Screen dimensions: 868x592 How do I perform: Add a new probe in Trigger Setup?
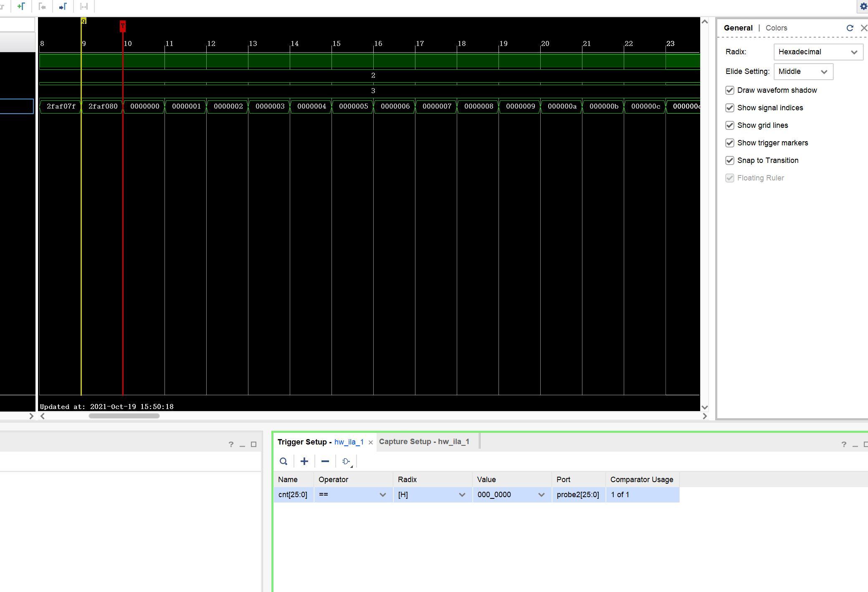coord(304,461)
